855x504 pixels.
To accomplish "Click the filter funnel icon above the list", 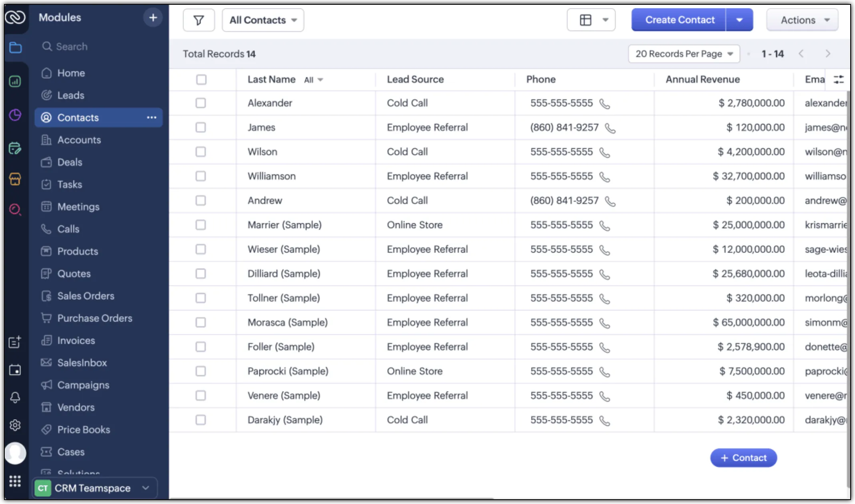I will point(199,20).
